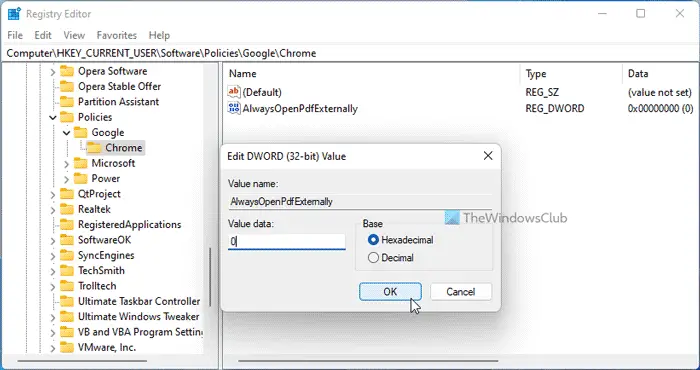Click the Value data input field
Viewport: 700px width, 370px height.
pos(287,241)
